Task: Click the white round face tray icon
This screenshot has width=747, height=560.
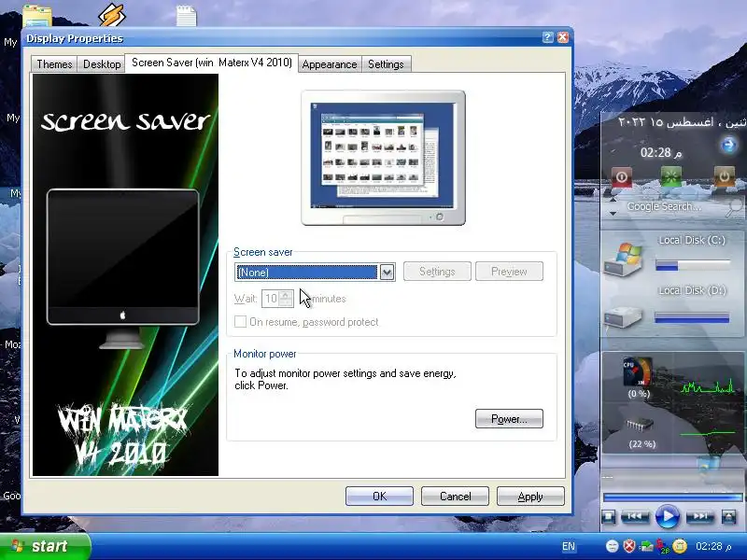Action: pos(613,546)
